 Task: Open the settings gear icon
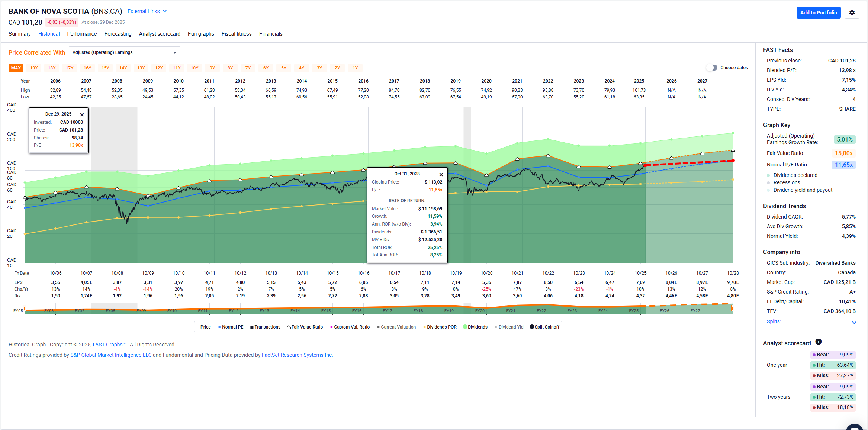[852, 13]
